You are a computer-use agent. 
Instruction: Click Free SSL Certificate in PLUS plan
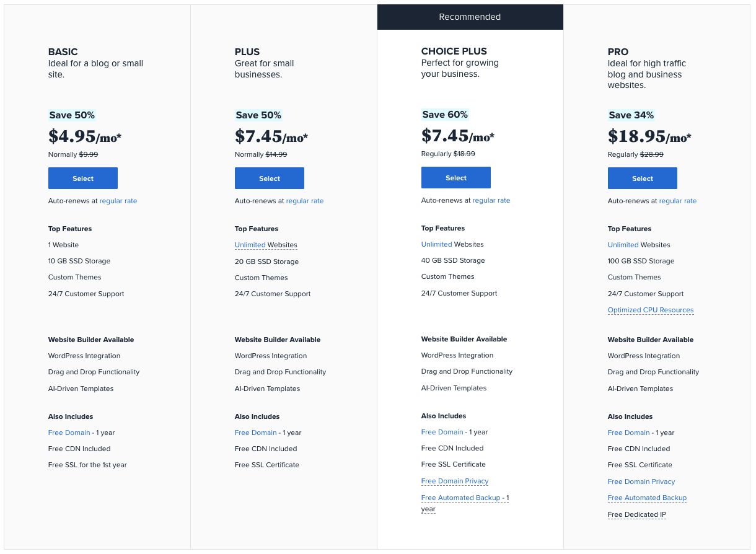point(267,465)
